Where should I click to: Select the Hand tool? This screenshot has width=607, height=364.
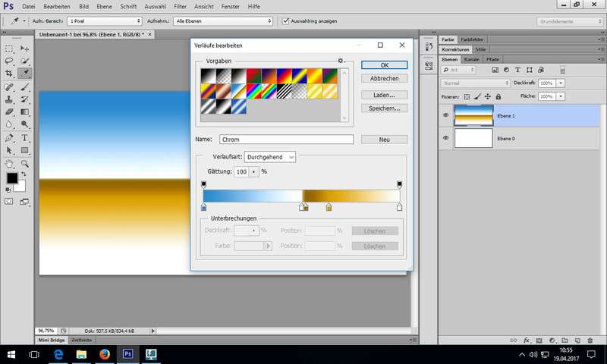tap(9, 163)
